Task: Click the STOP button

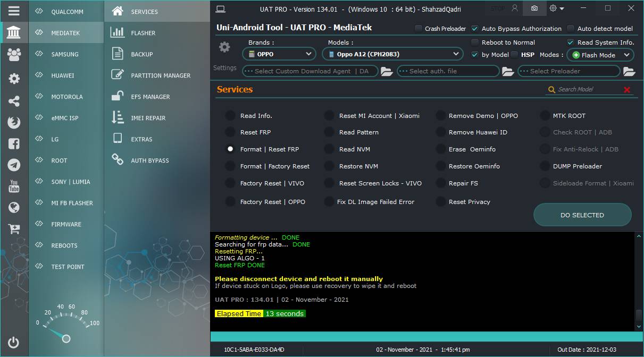Action: [498, 8]
